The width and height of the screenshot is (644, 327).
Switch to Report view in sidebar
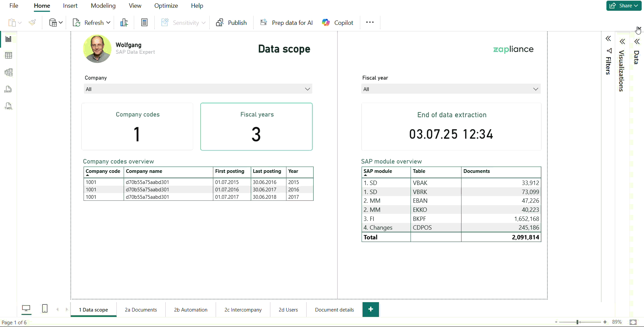point(9,39)
